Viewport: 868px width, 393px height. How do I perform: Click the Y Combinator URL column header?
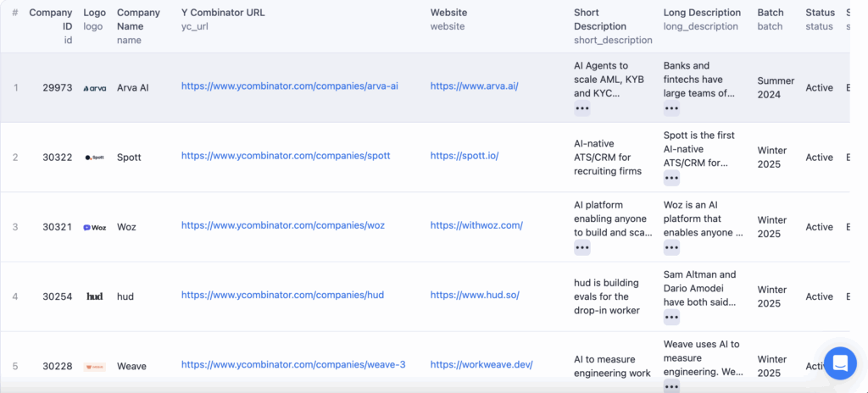tap(223, 19)
